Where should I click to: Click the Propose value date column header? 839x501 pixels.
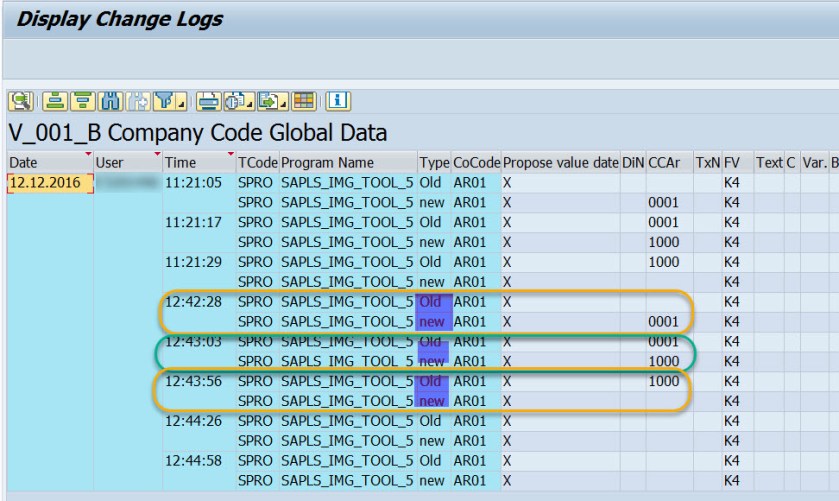(x=560, y=163)
